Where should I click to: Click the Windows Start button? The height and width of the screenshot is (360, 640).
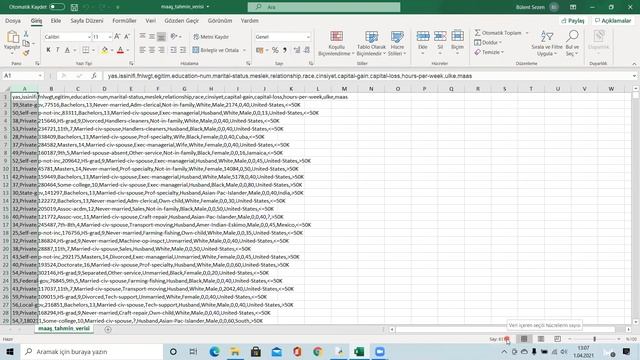click(10, 351)
